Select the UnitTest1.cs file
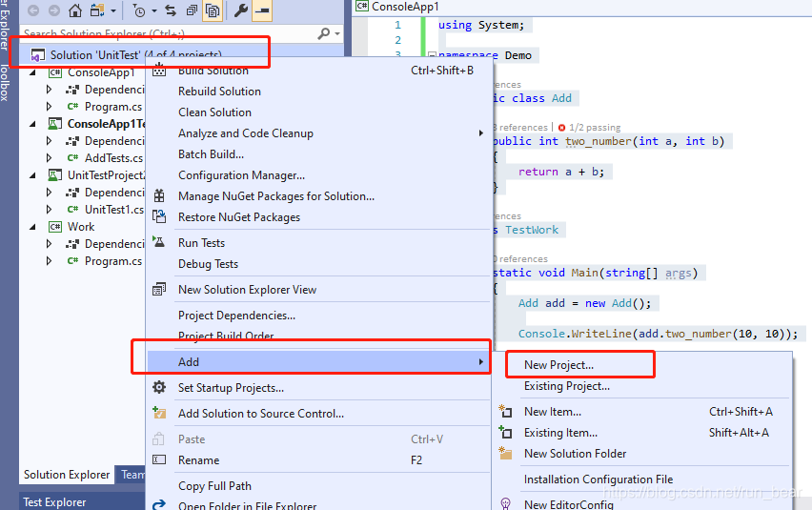This screenshot has width=812, height=510. coord(114,209)
